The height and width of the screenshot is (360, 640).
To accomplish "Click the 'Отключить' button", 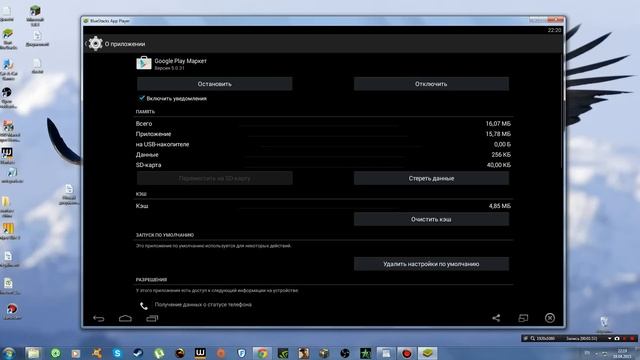I will click(x=431, y=84).
